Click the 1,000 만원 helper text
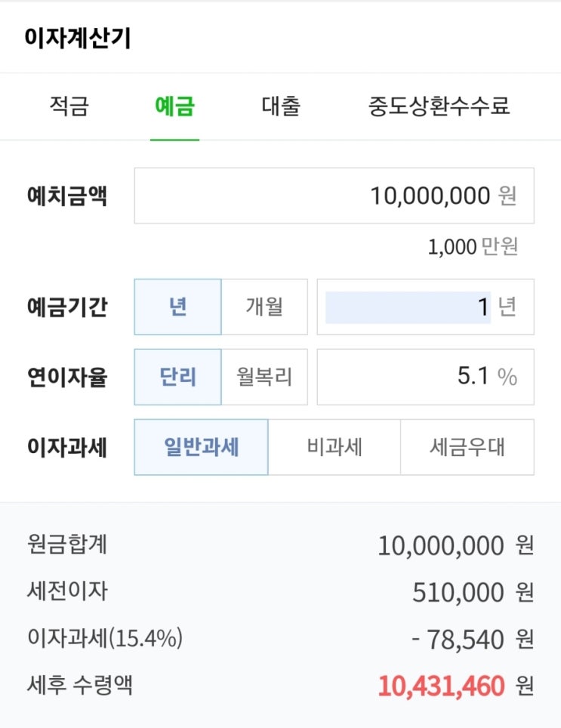Screen dimensions: 561x728 (x=473, y=247)
